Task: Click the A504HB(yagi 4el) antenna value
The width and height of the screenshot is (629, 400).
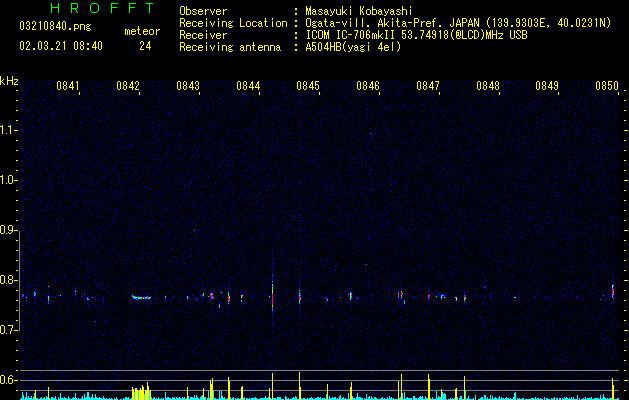Action: tap(353, 47)
